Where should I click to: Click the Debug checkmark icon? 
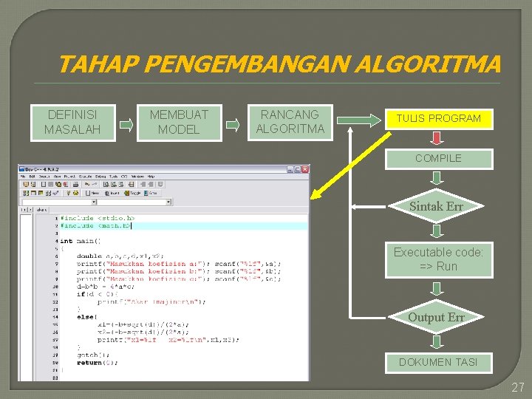coord(55,193)
